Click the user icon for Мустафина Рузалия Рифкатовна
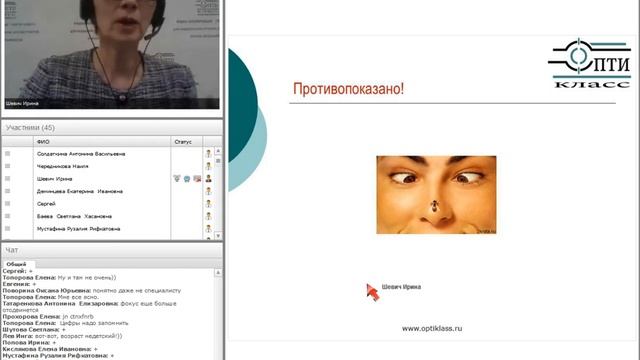This screenshot has width=640, height=360. [209, 229]
